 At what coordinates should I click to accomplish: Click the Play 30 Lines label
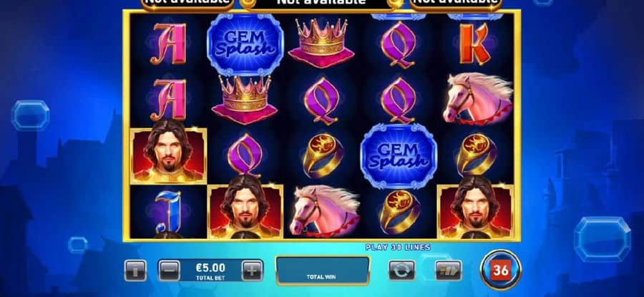(x=398, y=248)
